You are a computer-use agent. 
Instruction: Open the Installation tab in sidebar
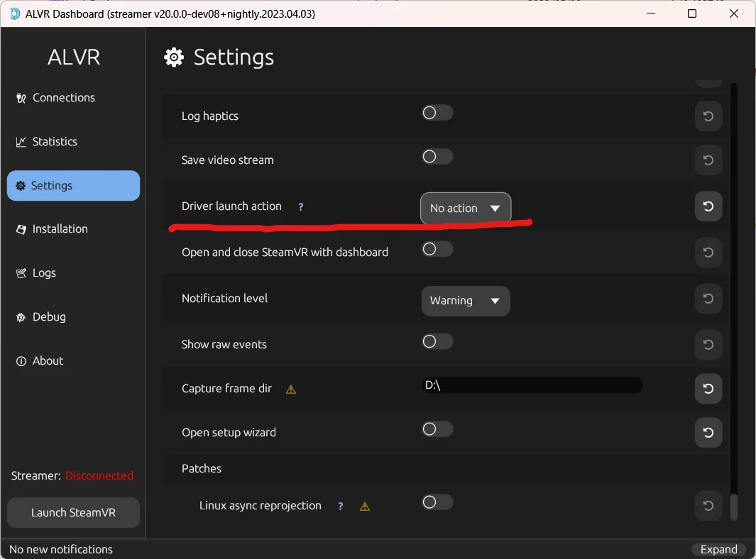[60, 229]
